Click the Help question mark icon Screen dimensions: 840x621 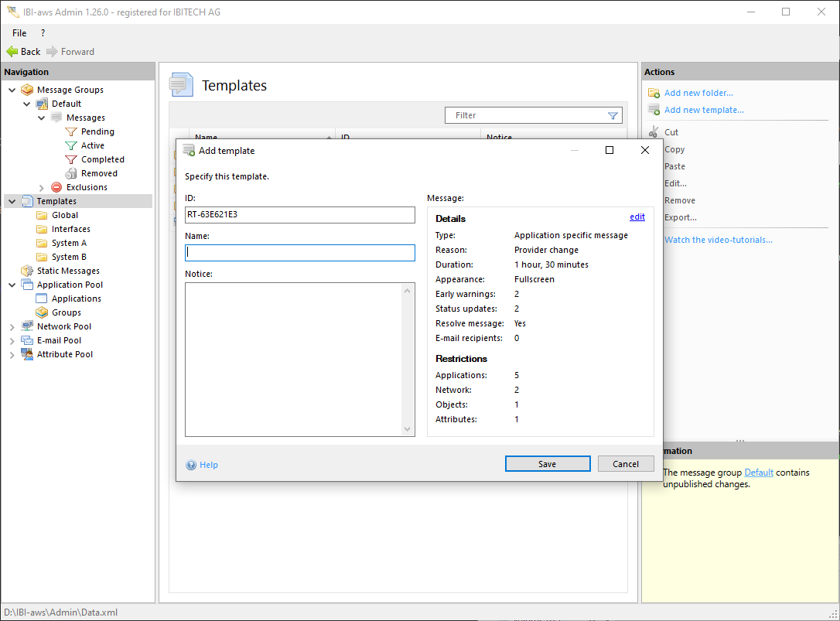click(x=191, y=465)
